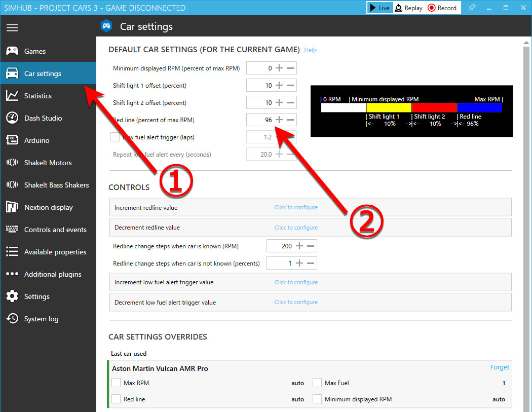
Task: Open the hamburger menu icon
Action: [x=12, y=27]
